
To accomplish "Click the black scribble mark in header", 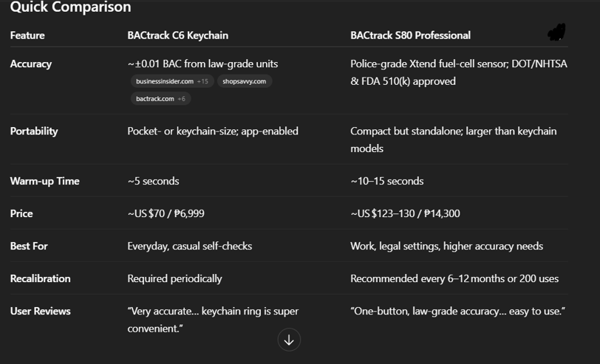I will pos(556,32).
